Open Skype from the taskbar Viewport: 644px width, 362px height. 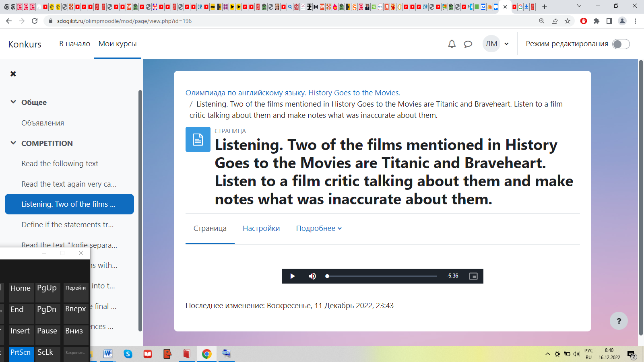tap(128, 354)
